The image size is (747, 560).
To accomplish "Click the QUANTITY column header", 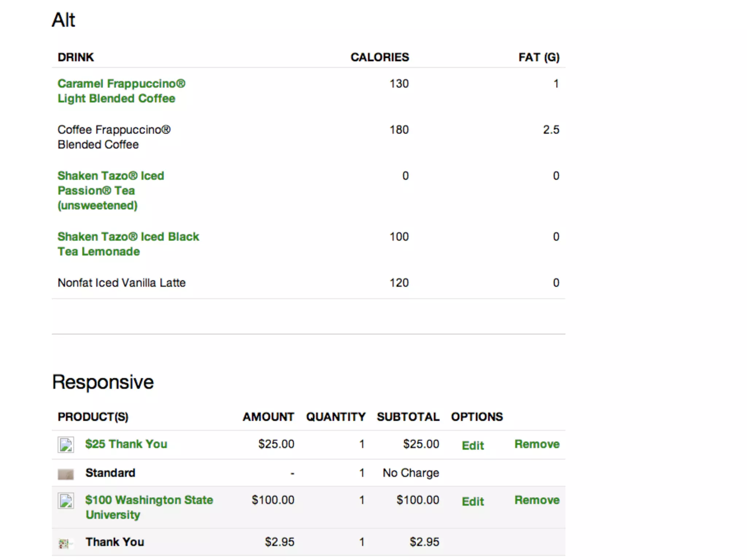I will tap(336, 417).
